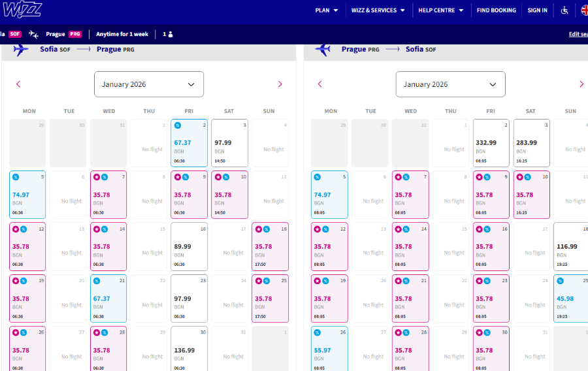
Task: Select Prague–Sofia January 25 at 45.98 BGN
Action: coord(571,298)
